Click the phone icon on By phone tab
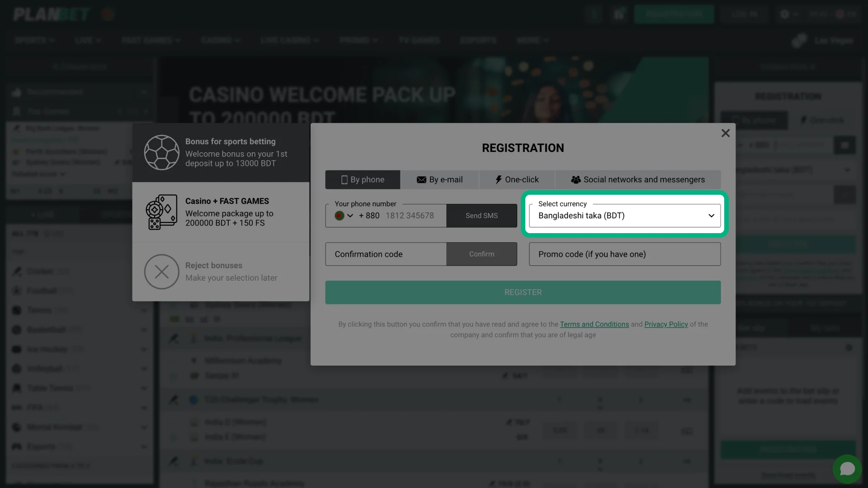This screenshot has width=868, height=488. click(344, 180)
